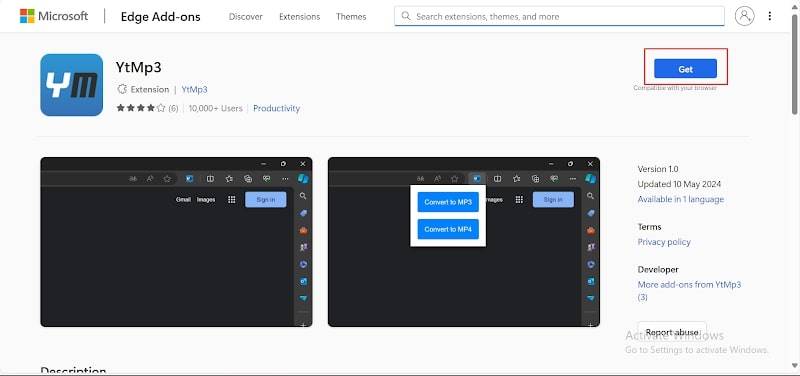Click the Description heading
Image resolution: width=800 pixels, height=376 pixels.
73,371
